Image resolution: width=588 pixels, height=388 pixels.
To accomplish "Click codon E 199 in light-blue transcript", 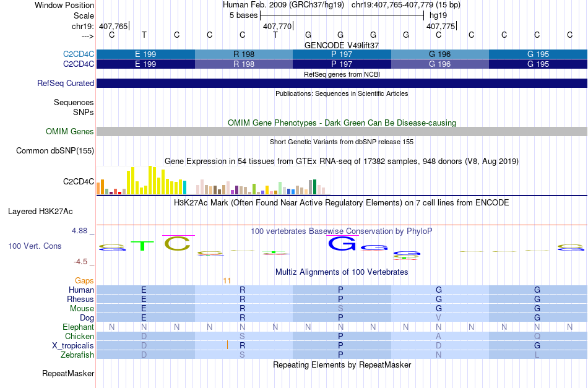I will click(145, 54).
